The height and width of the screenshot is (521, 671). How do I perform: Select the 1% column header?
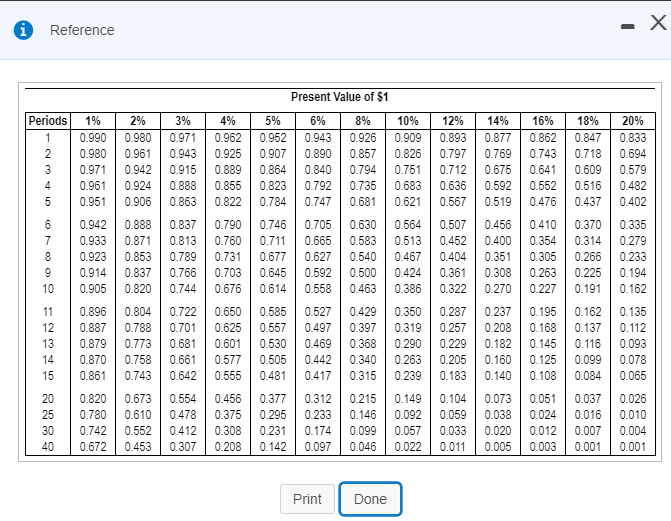tap(93, 121)
